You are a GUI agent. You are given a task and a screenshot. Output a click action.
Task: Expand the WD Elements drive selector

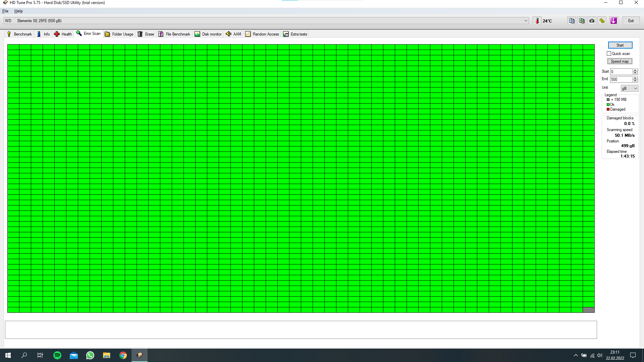(x=526, y=21)
